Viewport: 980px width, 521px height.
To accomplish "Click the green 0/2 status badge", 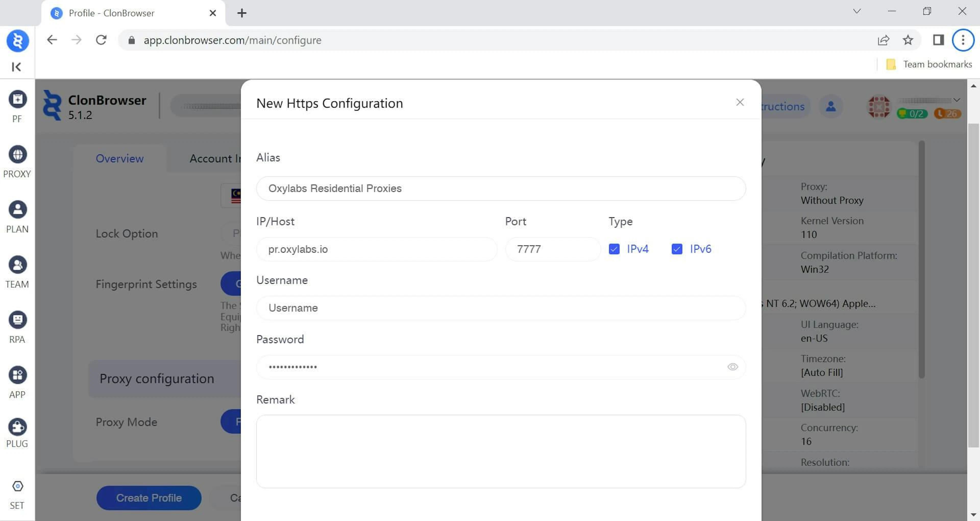I will click(x=912, y=113).
